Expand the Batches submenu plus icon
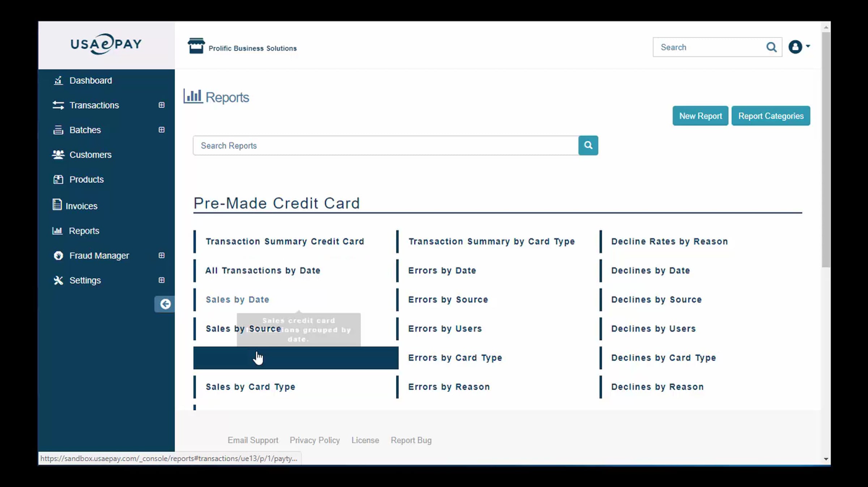 tap(162, 130)
